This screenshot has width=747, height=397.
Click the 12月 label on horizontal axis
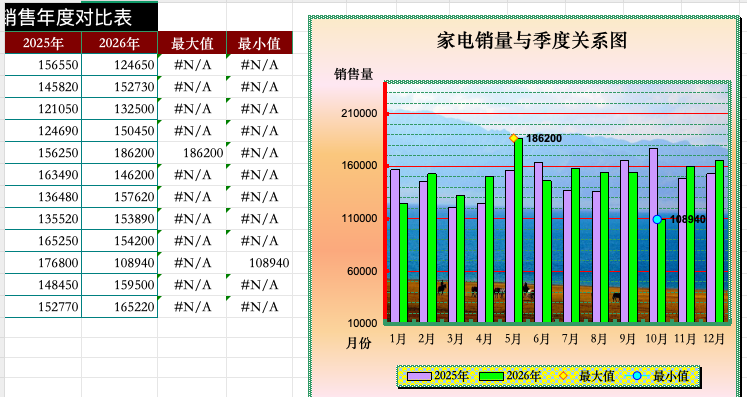714,339
